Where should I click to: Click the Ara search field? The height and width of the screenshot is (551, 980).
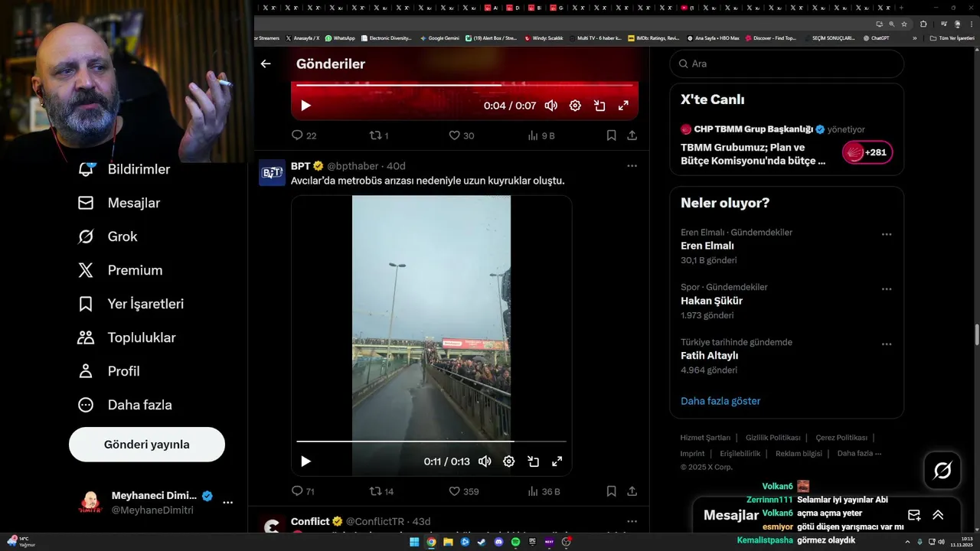coord(787,64)
